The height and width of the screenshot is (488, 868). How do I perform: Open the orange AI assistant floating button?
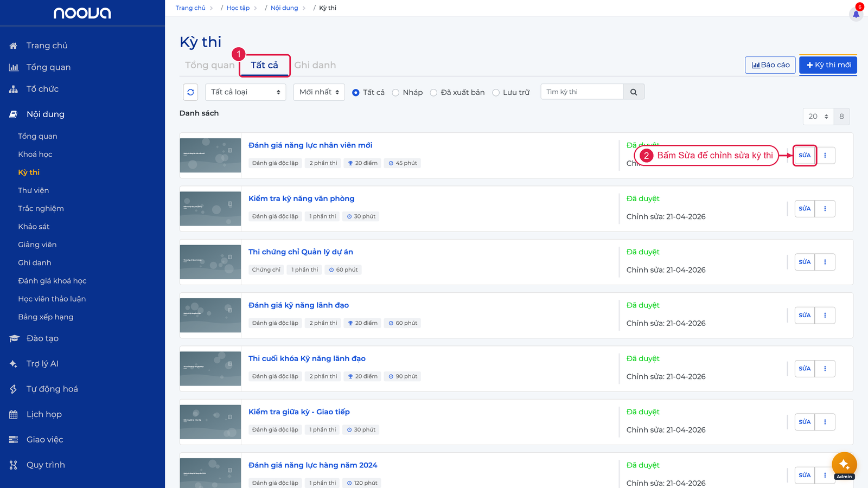pos(844,465)
